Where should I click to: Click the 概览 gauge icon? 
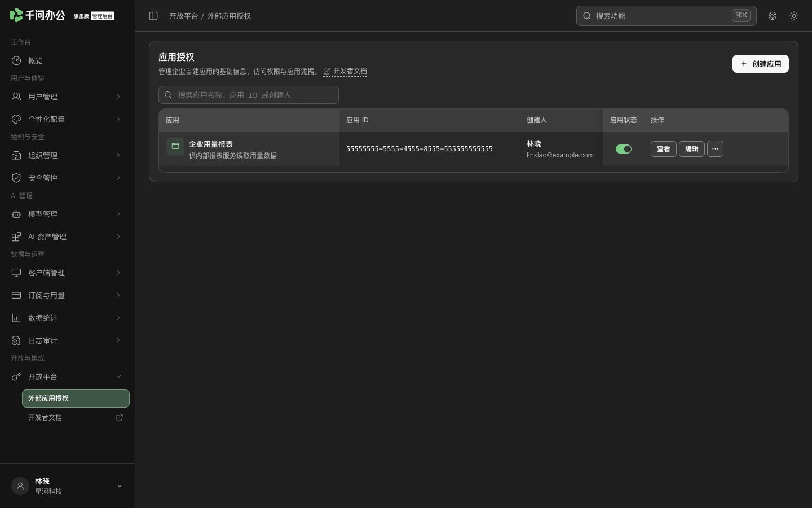16,60
